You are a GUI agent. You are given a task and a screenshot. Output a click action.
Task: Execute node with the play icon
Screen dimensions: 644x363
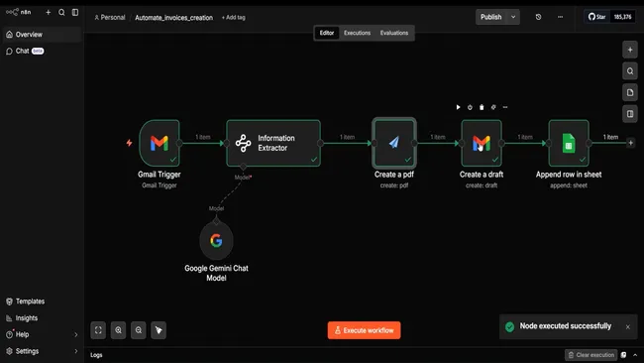(x=458, y=107)
